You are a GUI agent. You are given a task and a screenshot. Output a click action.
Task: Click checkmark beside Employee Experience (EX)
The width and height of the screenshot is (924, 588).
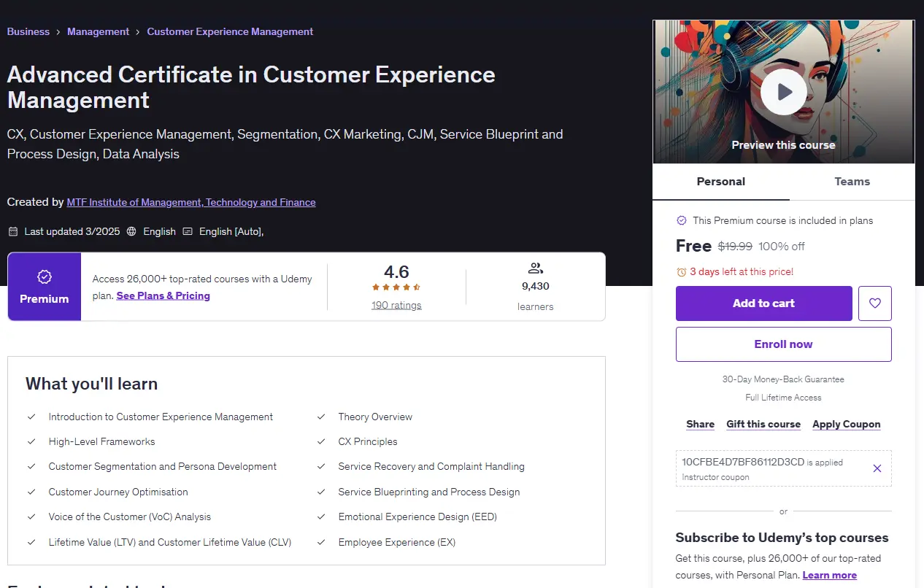pyautogui.click(x=321, y=542)
